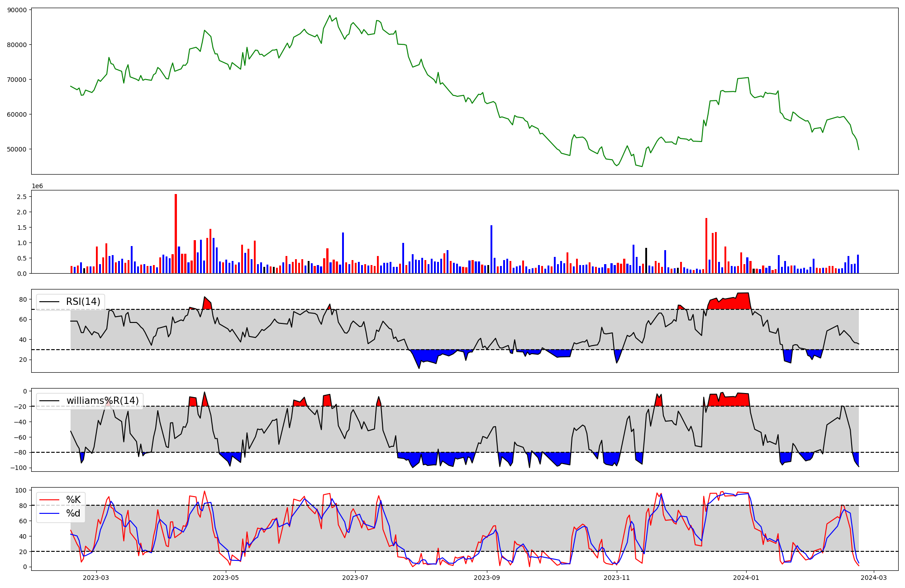Click the 90000 price axis tick label
Screen dimensions: 905x588
17,10
